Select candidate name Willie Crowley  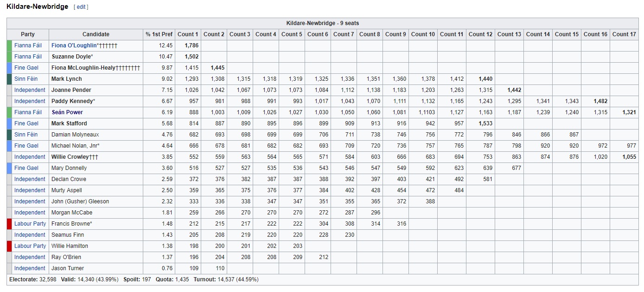70,157
